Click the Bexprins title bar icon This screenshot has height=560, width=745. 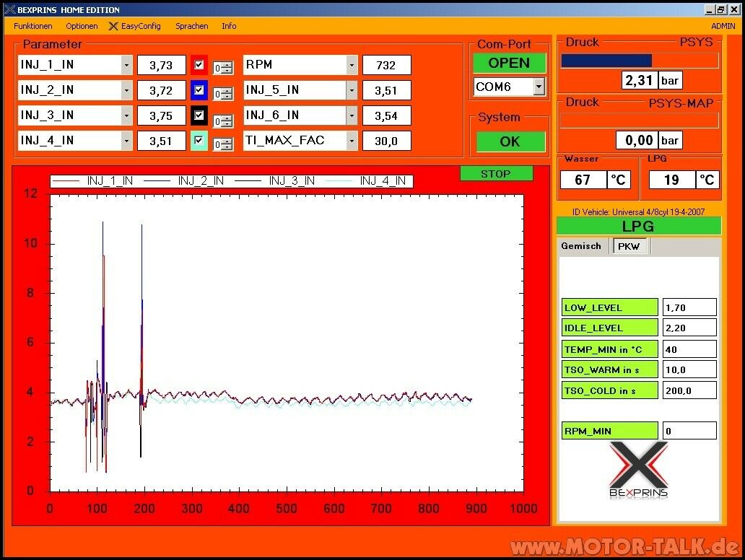(x=9, y=9)
